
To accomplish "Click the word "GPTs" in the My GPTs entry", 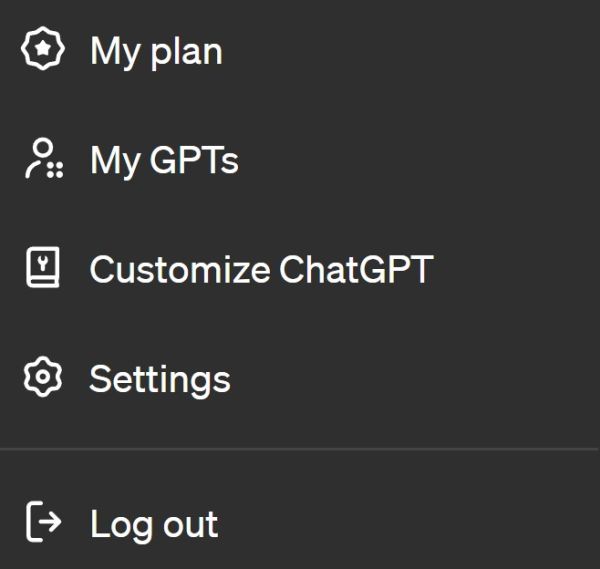I will pos(194,160).
